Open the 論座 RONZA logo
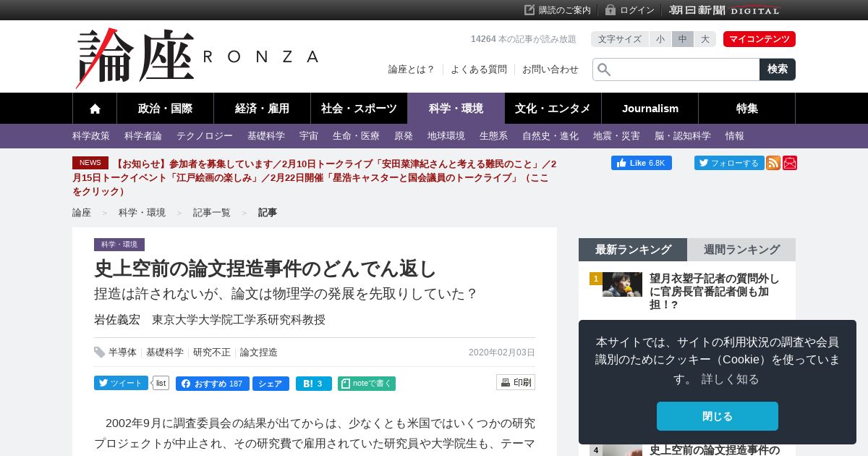Image resolution: width=868 pixels, height=456 pixels. (197, 57)
